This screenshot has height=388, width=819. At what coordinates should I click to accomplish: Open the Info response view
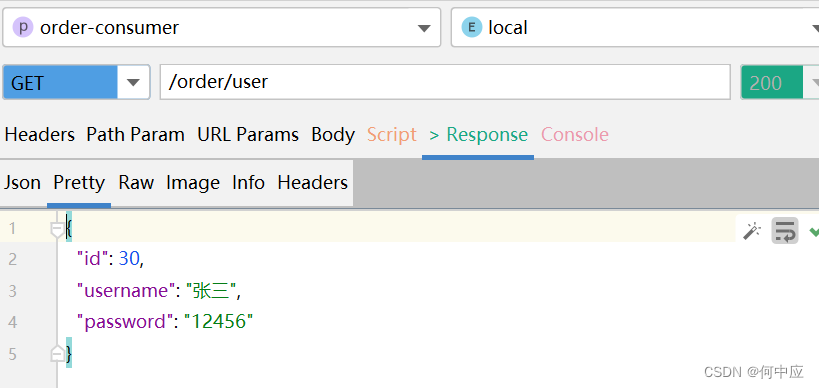pyautogui.click(x=248, y=183)
